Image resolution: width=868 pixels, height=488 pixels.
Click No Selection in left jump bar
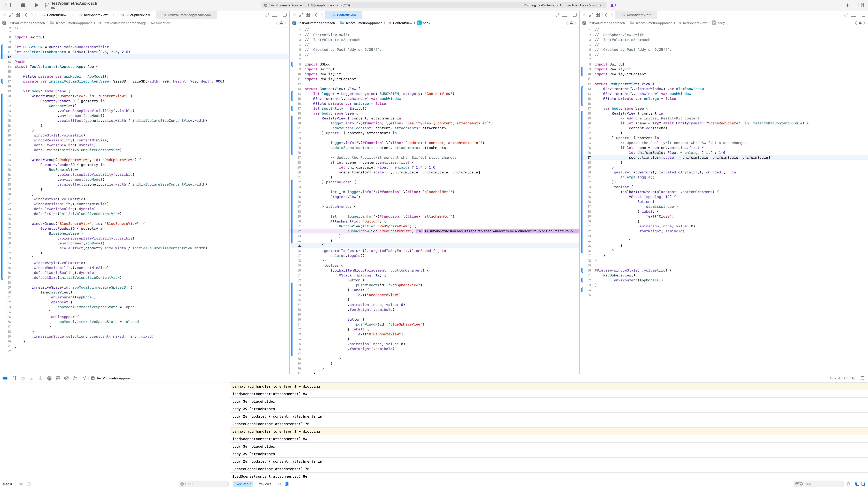tap(160, 23)
